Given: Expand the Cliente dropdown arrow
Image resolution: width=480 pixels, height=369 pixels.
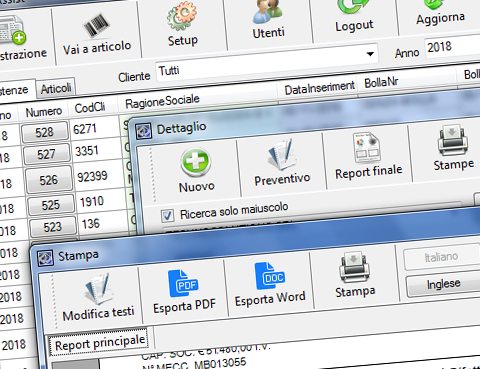Looking at the screenshot, I should click(x=370, y=54).
